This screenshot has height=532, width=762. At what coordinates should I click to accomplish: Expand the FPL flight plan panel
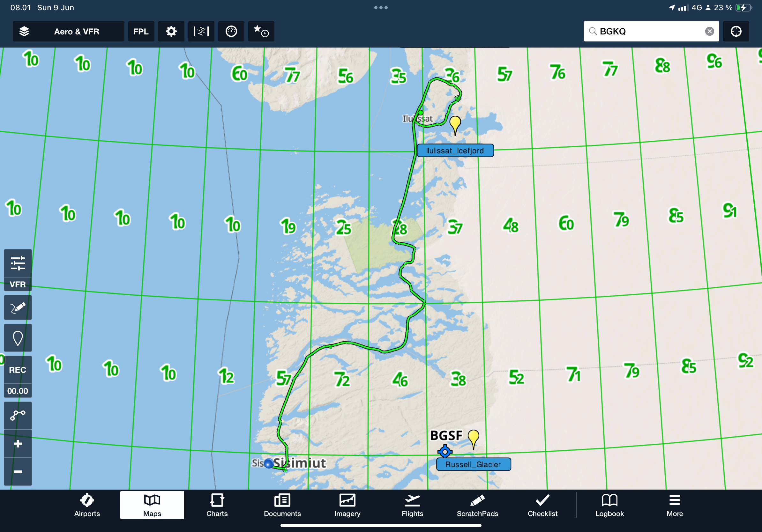[141, 32]
